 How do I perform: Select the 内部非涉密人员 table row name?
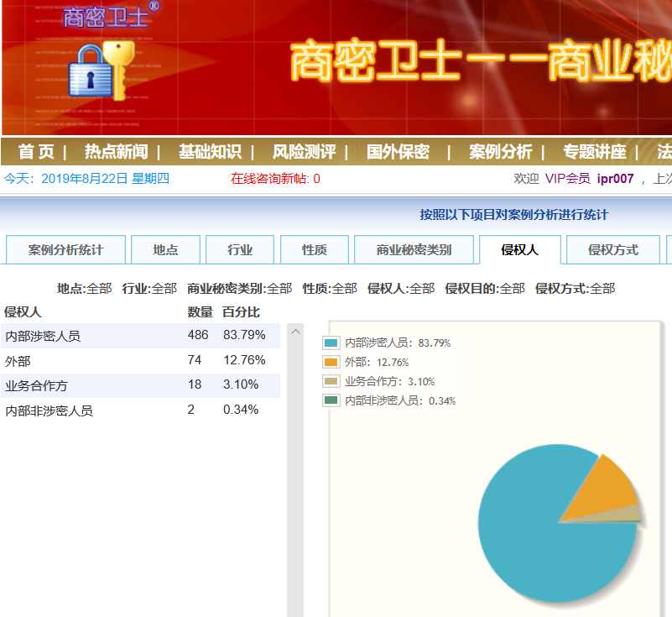(x=49, y=410)
